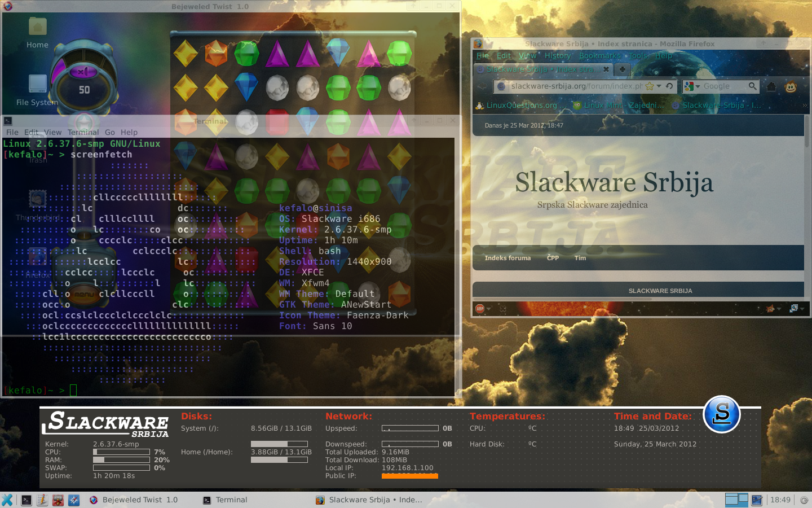Launch terminal from the panel launcher icon
The height and width of the screenshot is (508, 812).
click(27, 500)
